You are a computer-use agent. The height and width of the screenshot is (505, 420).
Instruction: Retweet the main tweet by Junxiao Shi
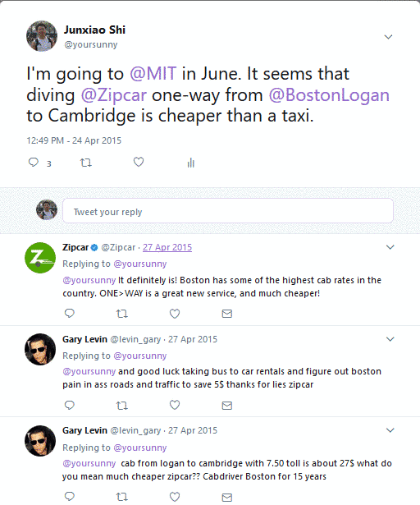86,163
